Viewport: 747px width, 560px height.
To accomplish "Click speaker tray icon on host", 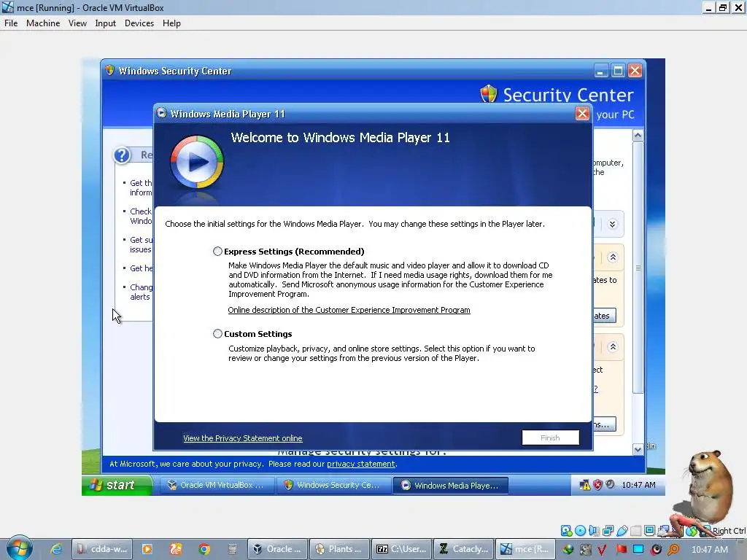I will [656, 549].
